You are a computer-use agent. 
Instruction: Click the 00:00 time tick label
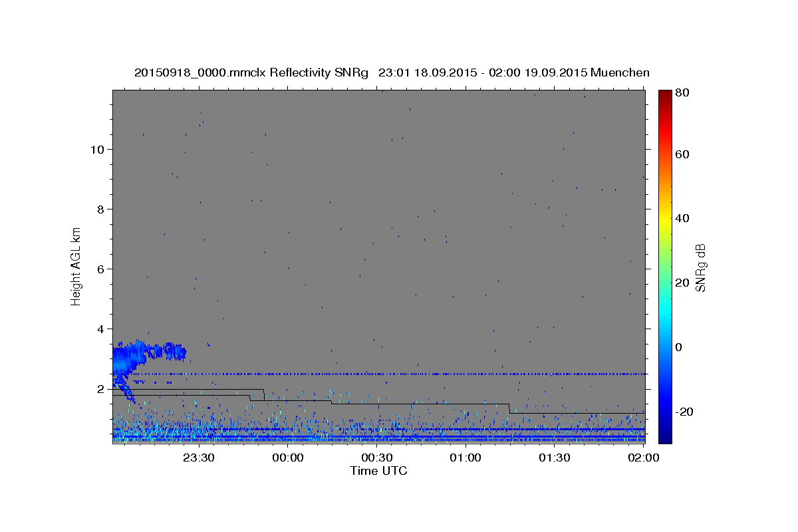click(x=289, y=458)
